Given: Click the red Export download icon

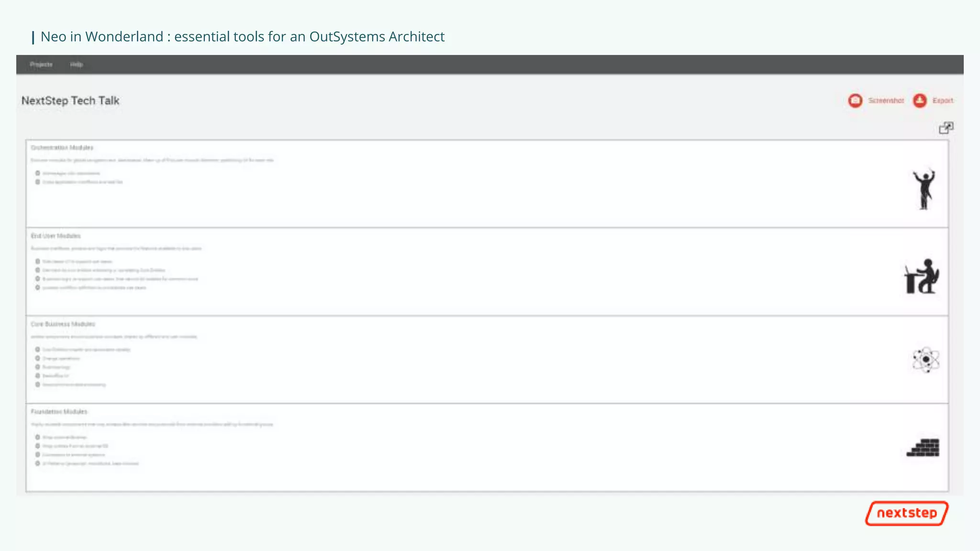Looking at the screenshot, I should coord(920,100).
